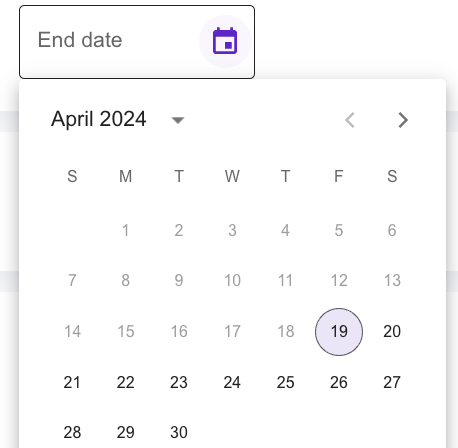Image resolution: width=458 pixels, height=448 pixels.
Task: Click the End date input field
Action: coord(137,42)
